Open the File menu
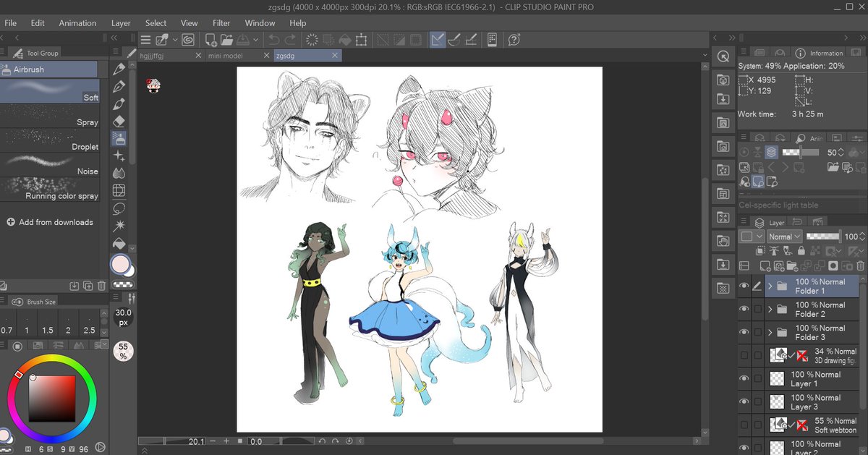Image resolution: width=868 pixels, height=455 pixels. click(x=11, y=23)
